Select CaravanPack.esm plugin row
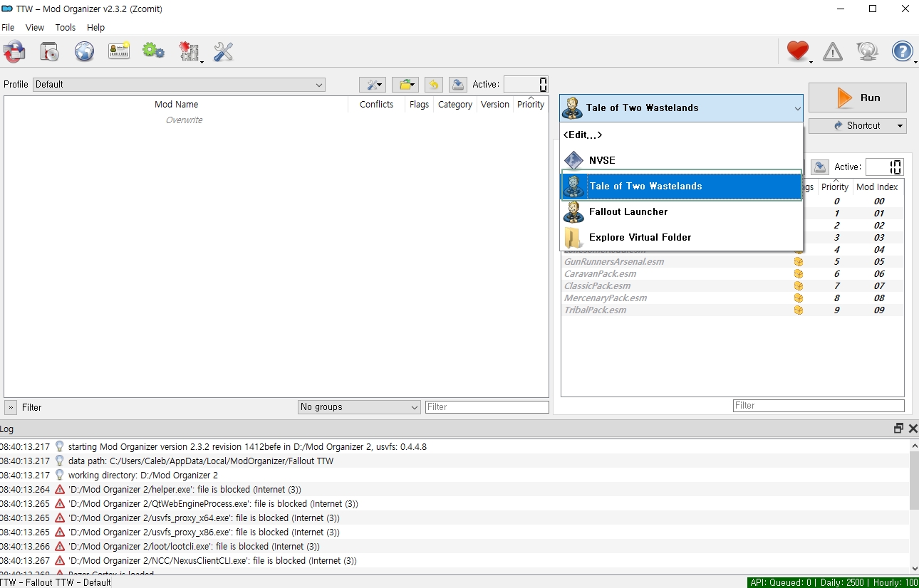Screen dimensions: 919x588 pos(732,274)
